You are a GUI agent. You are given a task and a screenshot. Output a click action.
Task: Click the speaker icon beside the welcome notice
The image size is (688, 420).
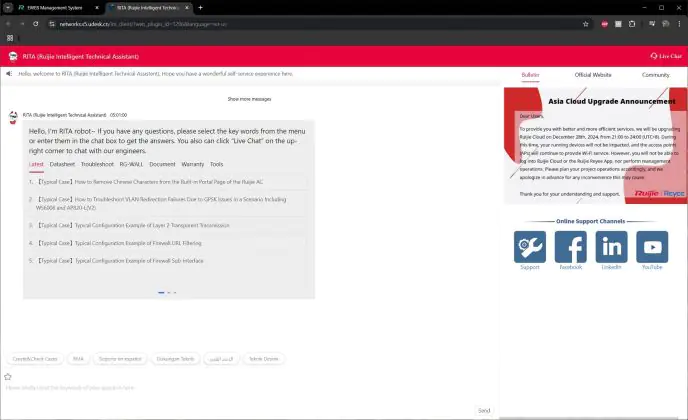click(x=9, y=74)
